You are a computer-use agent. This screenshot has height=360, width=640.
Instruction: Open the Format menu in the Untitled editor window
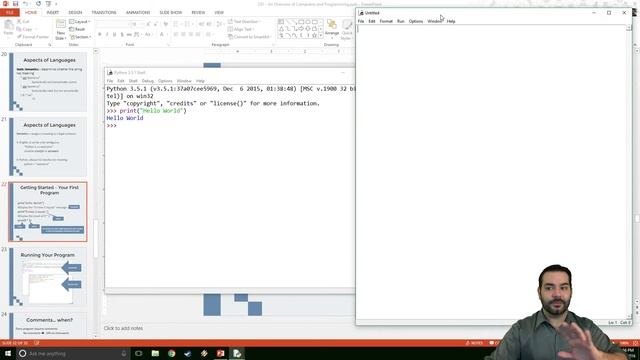click(x=386, y=21)
